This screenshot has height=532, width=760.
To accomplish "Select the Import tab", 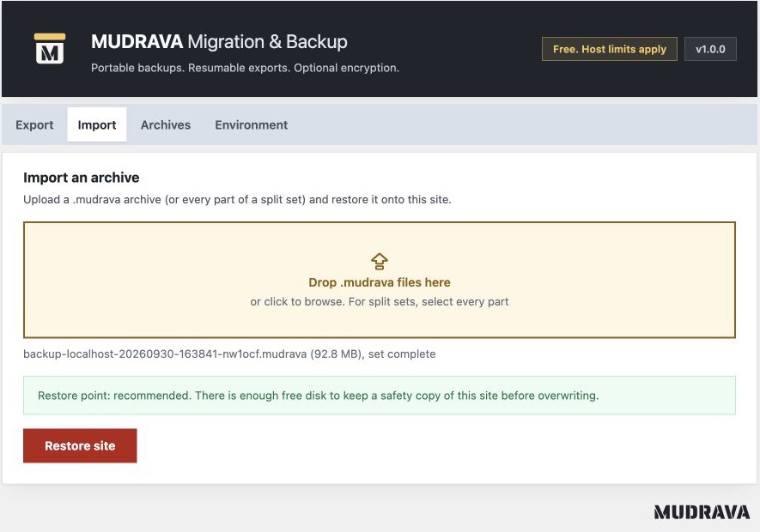I will point(97,125).
